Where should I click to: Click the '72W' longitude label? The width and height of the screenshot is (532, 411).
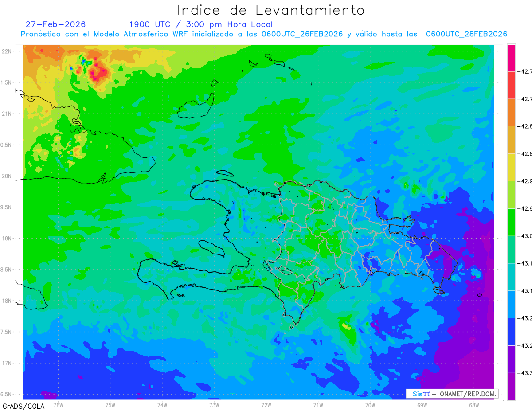point(266,405)
